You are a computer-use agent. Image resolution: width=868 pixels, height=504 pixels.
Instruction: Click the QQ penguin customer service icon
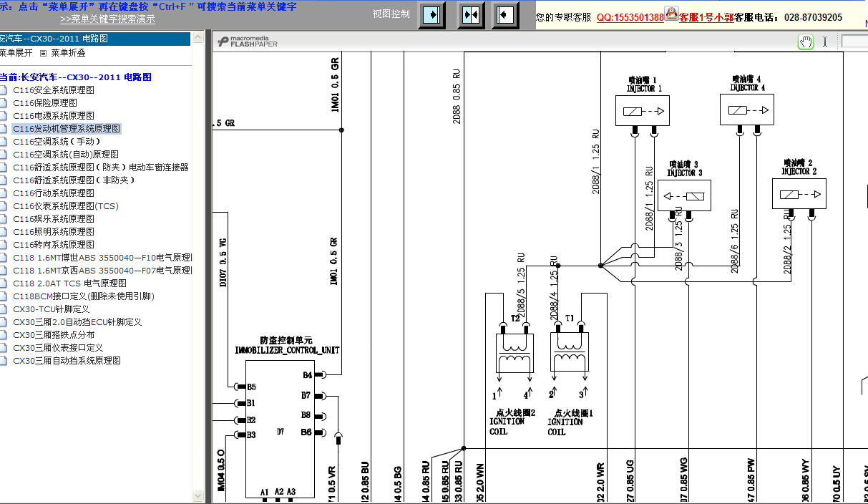[671, 13]
